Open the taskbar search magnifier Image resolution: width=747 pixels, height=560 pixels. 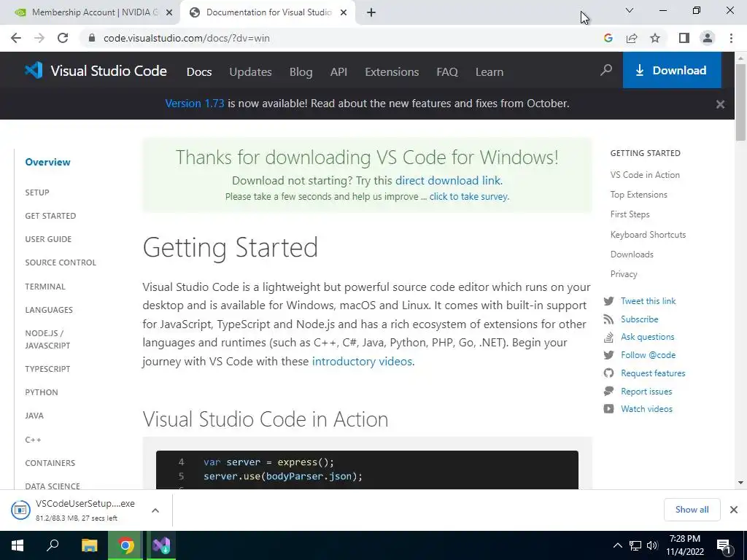click(53, 545)
